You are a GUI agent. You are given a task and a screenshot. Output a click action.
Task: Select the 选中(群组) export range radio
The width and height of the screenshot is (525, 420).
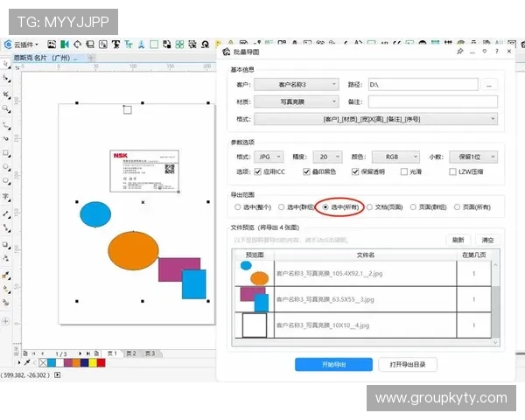click(x=281, y=207)
